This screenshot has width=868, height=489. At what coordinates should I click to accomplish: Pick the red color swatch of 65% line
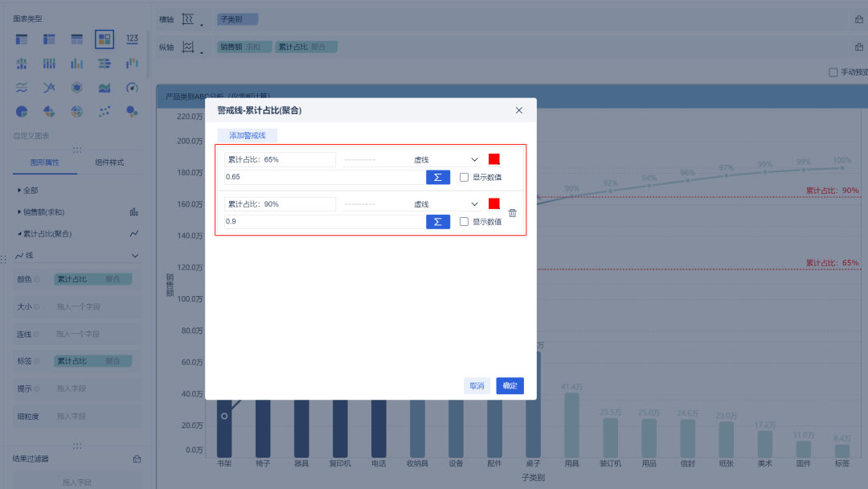[494, 159]
